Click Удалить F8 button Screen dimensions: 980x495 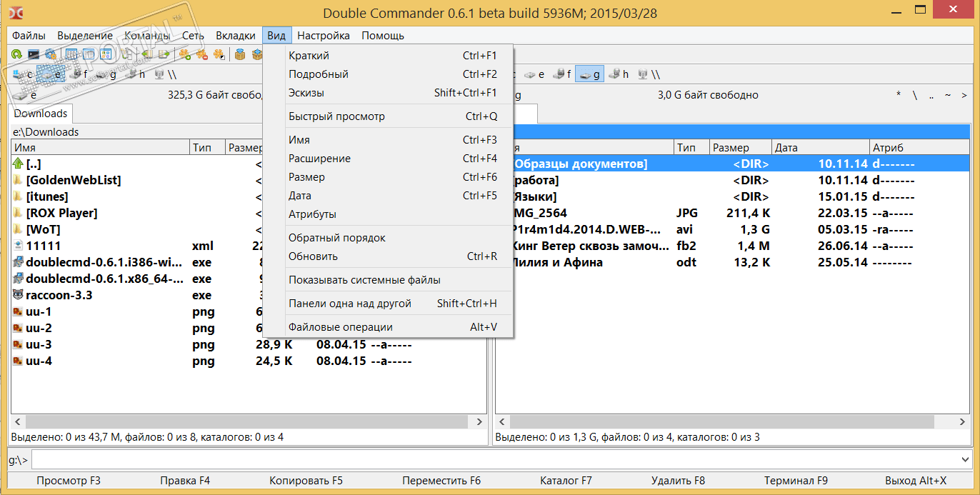(x=678, y=481)
